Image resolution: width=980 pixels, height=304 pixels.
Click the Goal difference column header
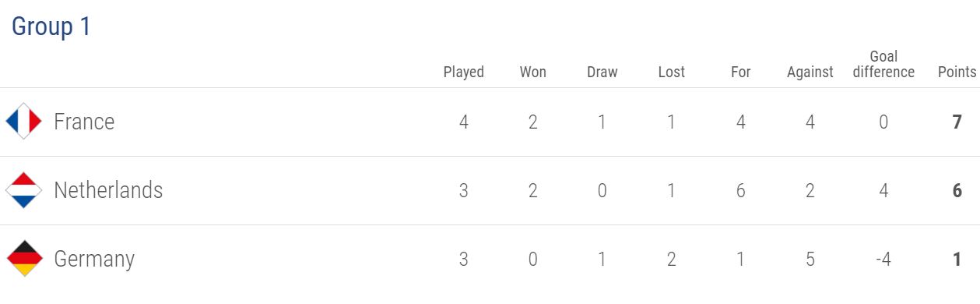(x=883, y=64)
